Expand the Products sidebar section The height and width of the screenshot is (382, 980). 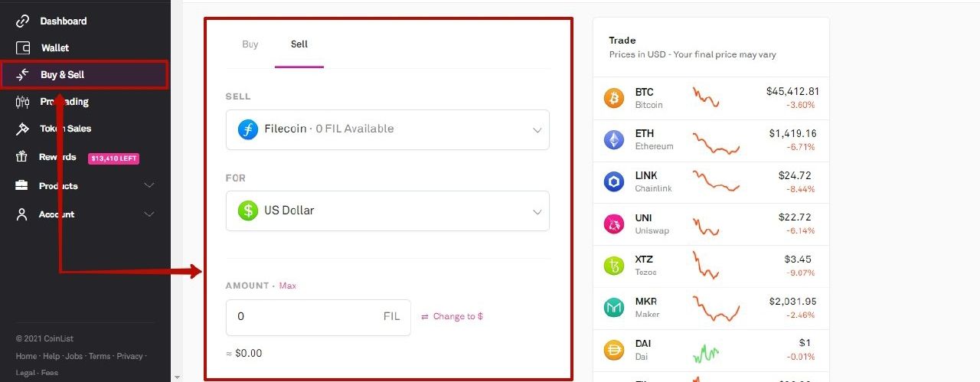85,185
